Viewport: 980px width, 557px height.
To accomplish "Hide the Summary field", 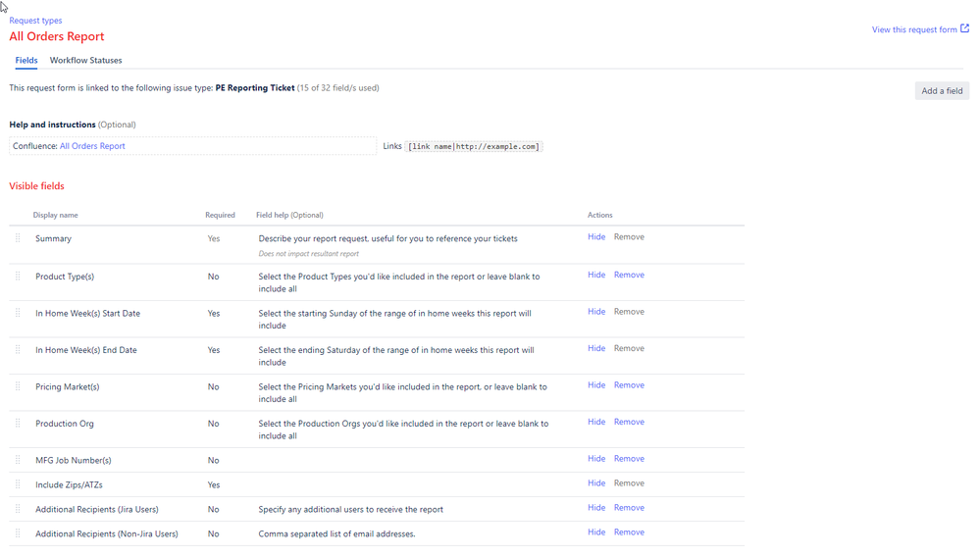I will (x=596, y=236).
